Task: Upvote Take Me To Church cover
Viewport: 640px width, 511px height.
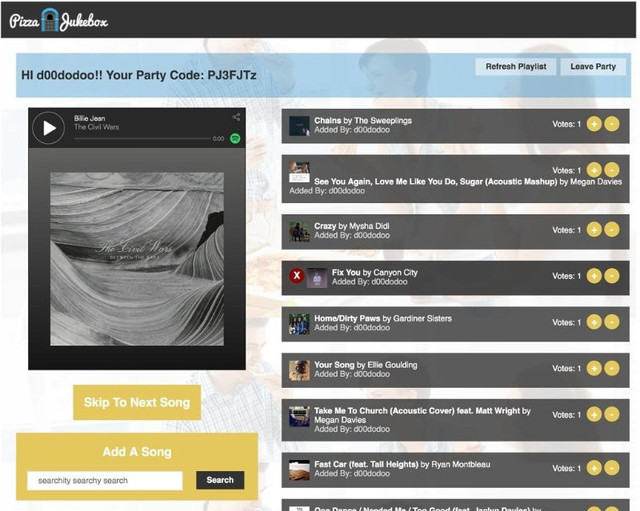Action: (594, 414)
